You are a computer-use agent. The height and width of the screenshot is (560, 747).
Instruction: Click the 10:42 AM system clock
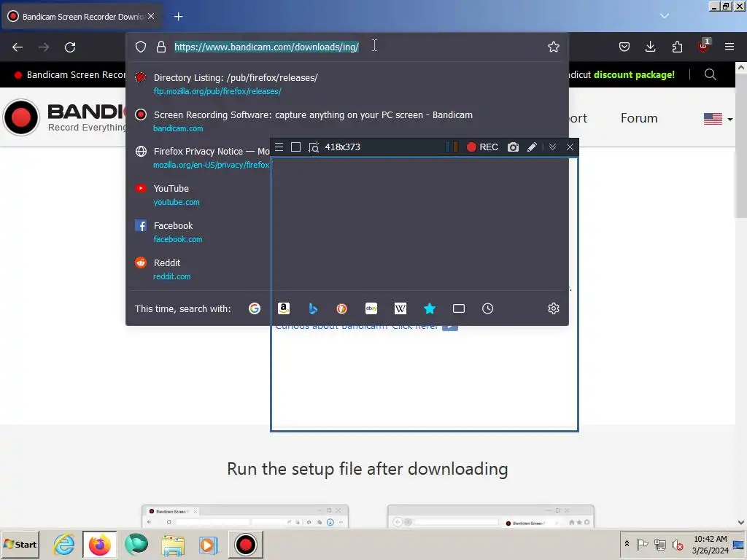point(710,539)
